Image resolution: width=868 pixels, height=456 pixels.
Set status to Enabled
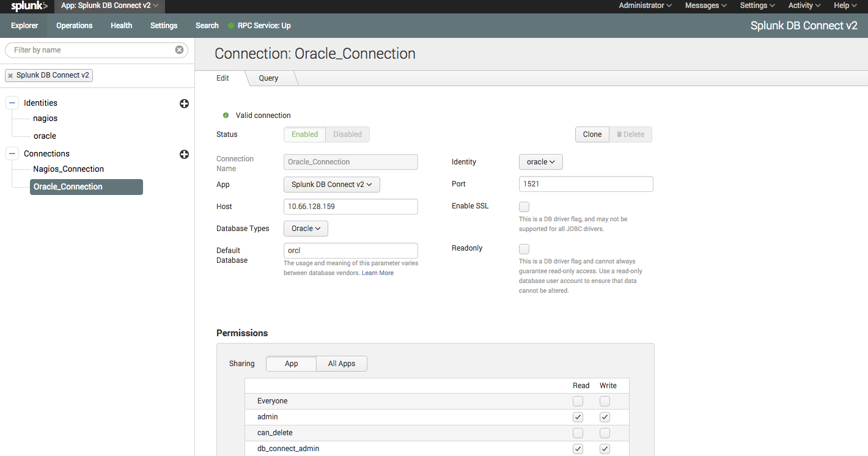304,134
